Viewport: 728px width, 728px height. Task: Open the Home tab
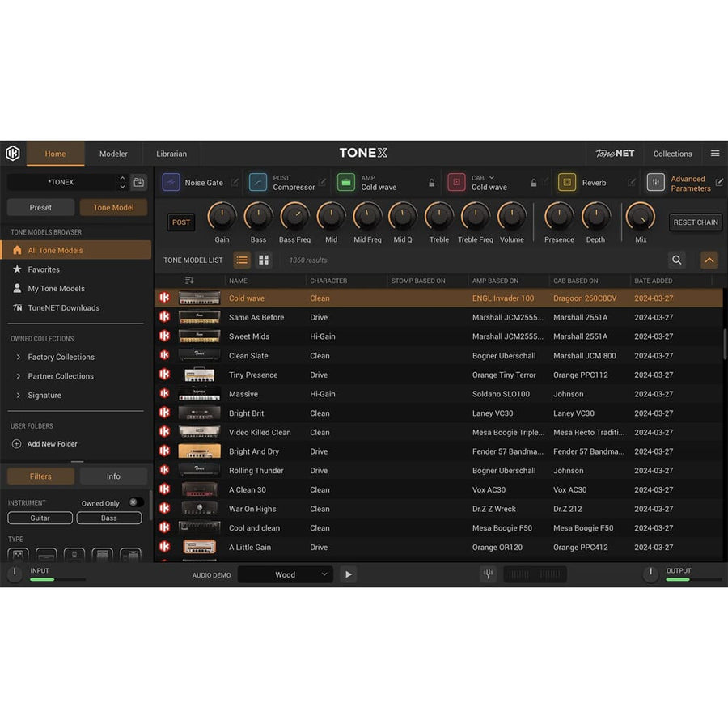[x=55, y=154]
